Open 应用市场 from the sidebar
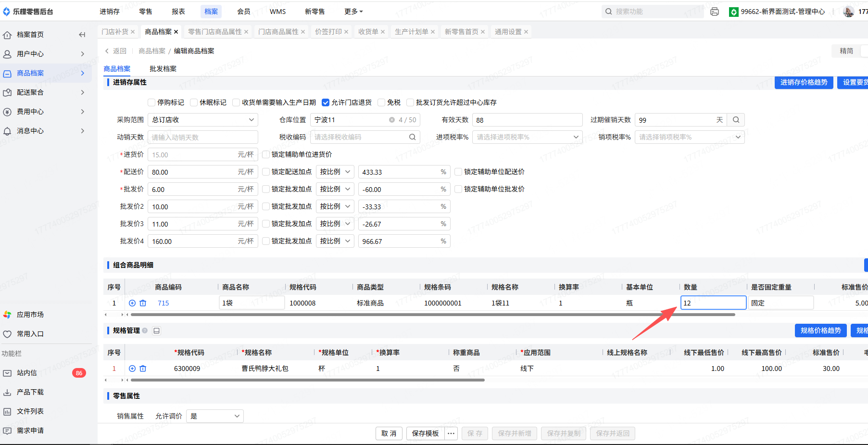 coord(30,315)
